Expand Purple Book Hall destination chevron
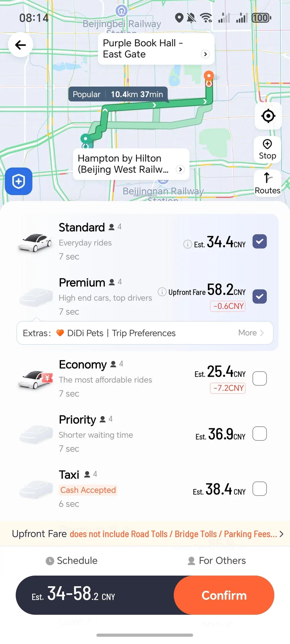Screen dimensions: 290x644 coord(205,54)
